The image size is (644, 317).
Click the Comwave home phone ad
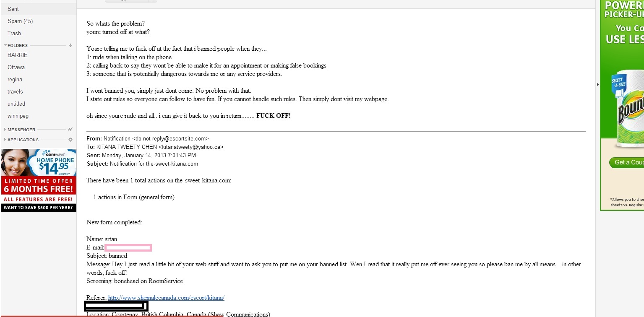click(39, 180)
